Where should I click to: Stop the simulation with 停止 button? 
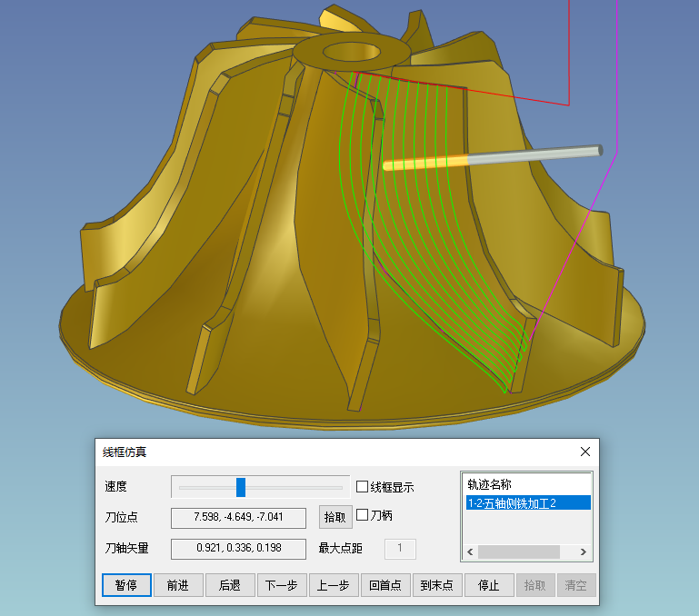(x=489, y=585)
